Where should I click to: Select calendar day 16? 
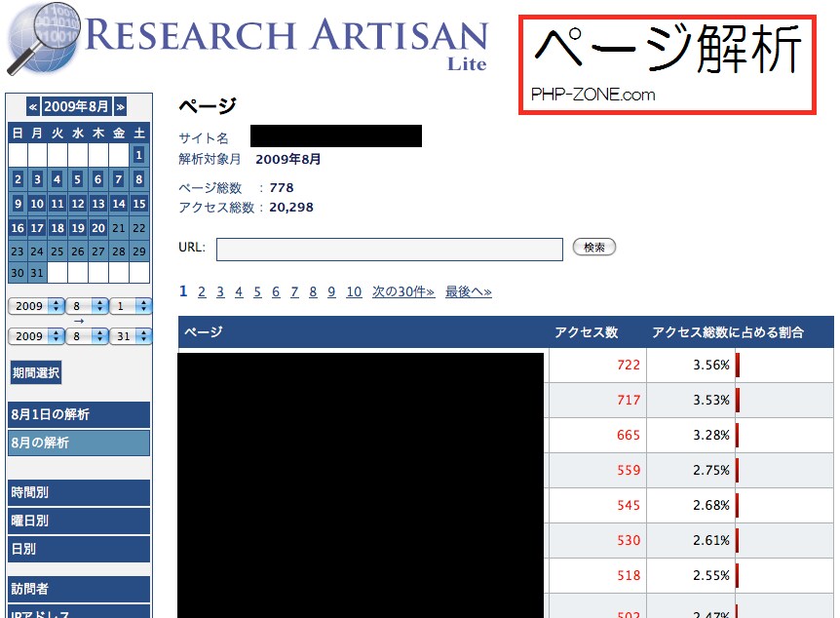click(18, 228)
